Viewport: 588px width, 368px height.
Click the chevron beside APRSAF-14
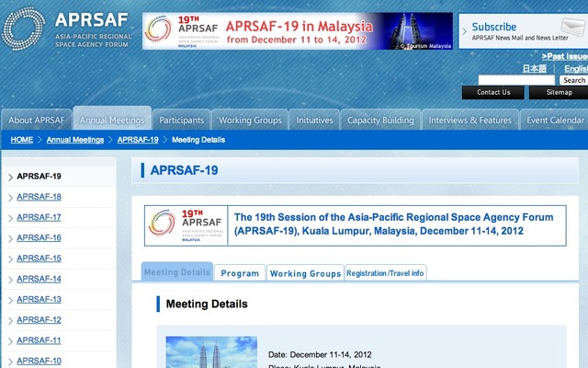(10, 280)
